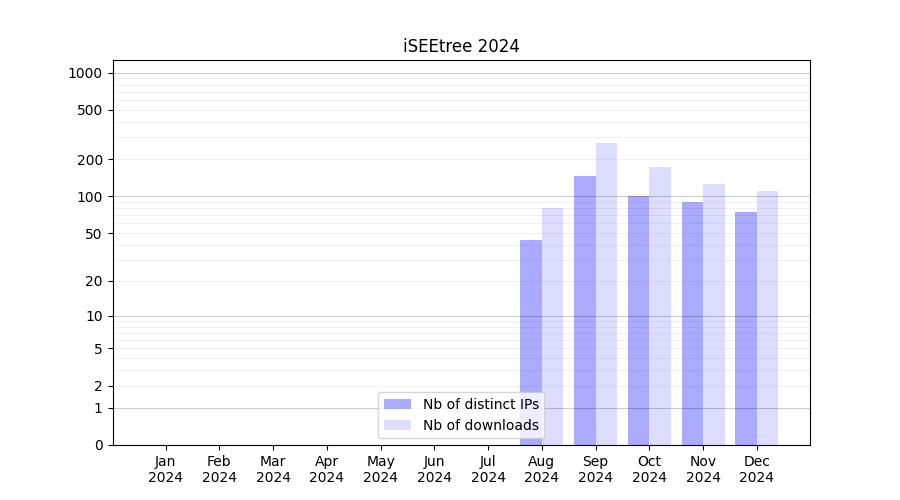
Task: Click the Jan 2024 x-axis label
Action: pos(166,469)
